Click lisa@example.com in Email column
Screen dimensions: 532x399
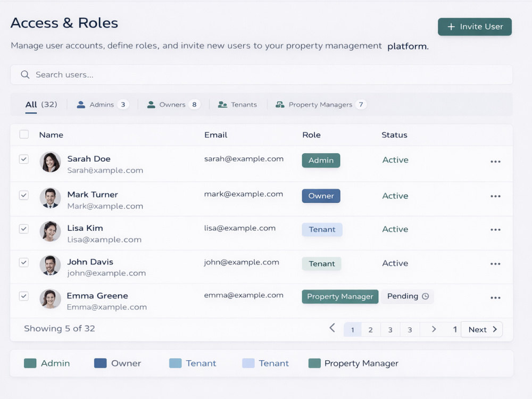click(x=240, y=228)
